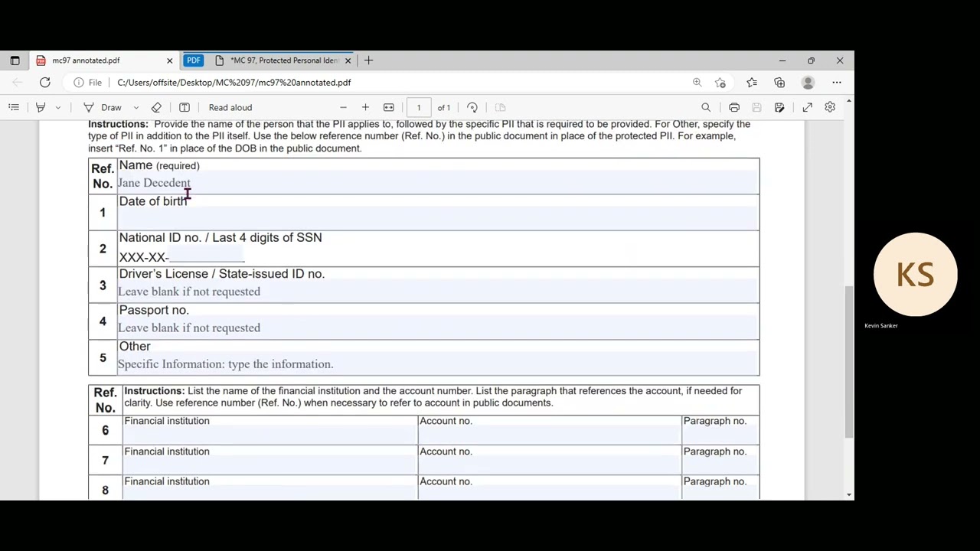Start Read aloud
The height and width of the screenshot is (551, 980).
pyautogui.click(x=230, y=108)
